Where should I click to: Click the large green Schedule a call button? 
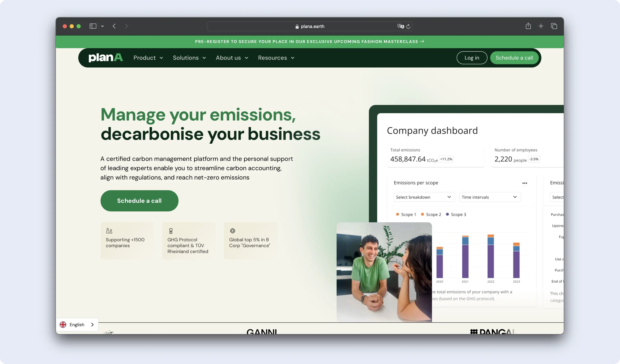coord(139,201)
